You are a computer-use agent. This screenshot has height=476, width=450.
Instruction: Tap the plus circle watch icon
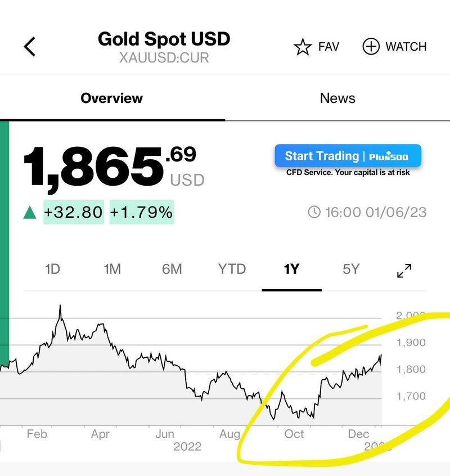click(371, 47)
